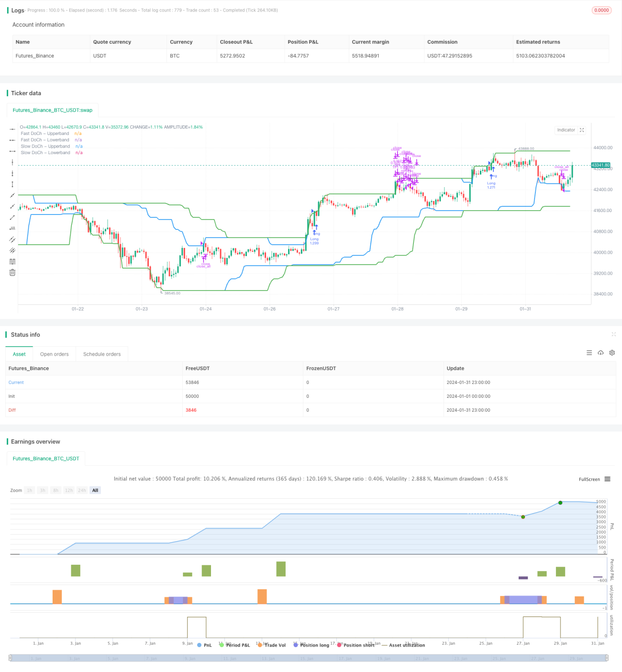Click FullScreen on earnings overview chart
This screenshot has height=672, width=622.
[x=589, y=479]
